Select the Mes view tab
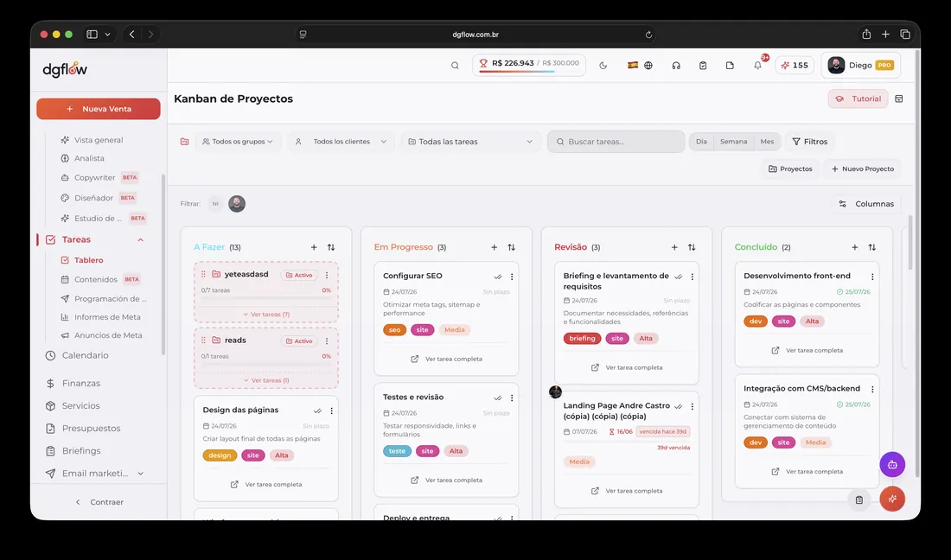Viewport: 951px width, 560px height. [x=767, y=142]
